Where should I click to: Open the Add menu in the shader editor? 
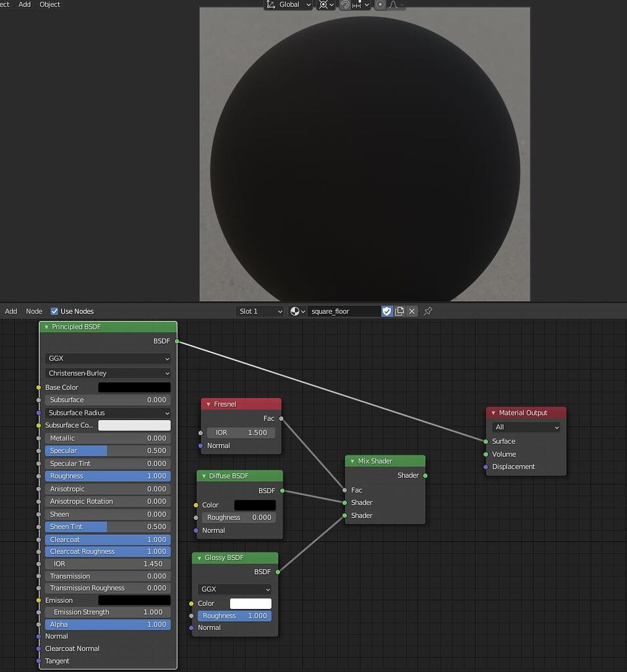pyautogui.click(x=10, y=311)
